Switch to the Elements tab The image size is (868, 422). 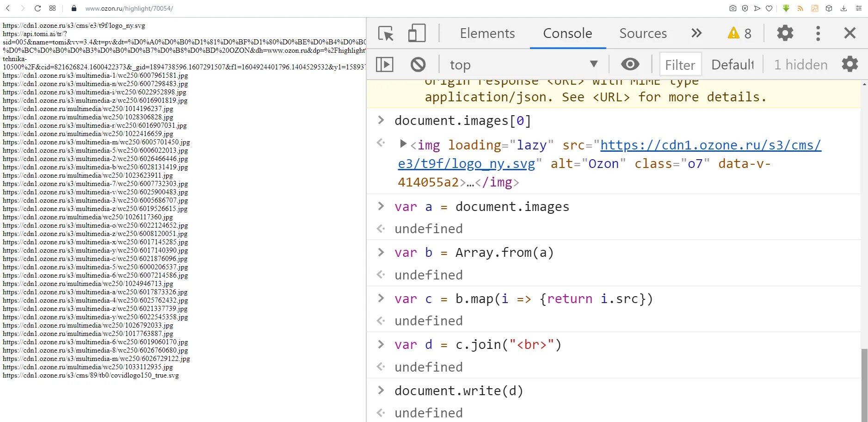[487, 33]
